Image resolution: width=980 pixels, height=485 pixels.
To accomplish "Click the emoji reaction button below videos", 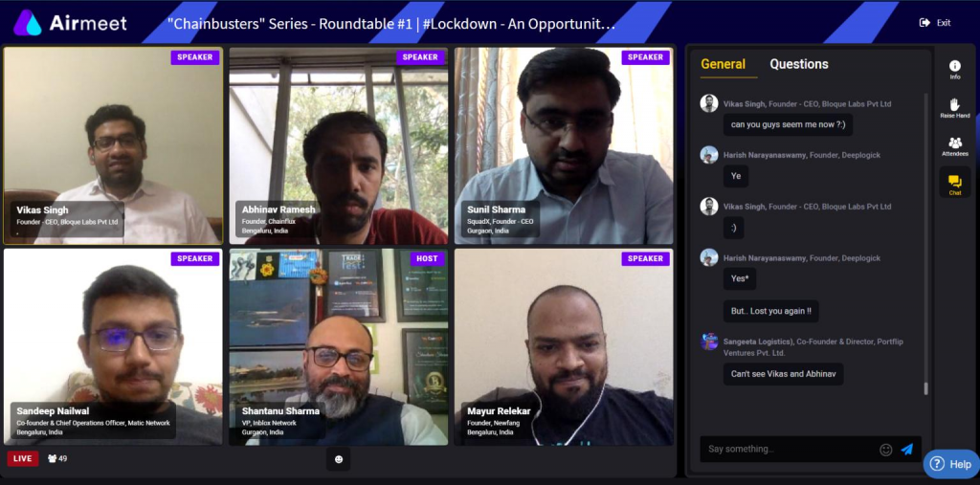I will tap(338, 459).
